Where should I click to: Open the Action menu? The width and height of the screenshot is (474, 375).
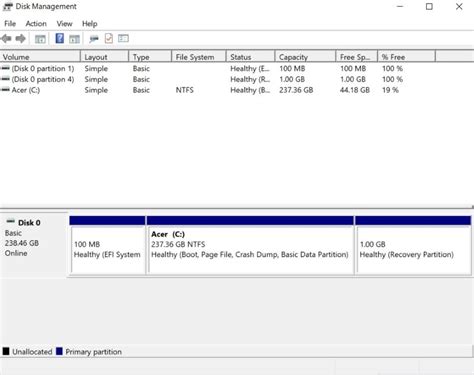[x=36, y=24]
